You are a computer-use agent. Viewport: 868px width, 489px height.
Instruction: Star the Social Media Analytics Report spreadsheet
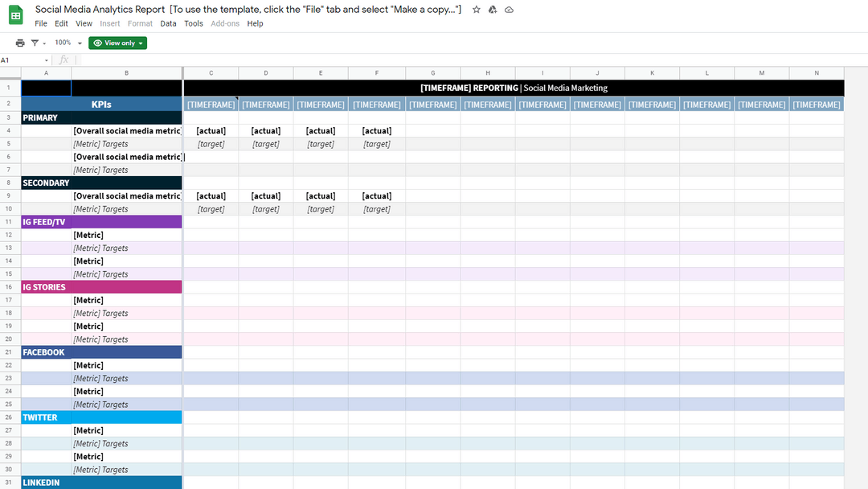pos(475,10)
